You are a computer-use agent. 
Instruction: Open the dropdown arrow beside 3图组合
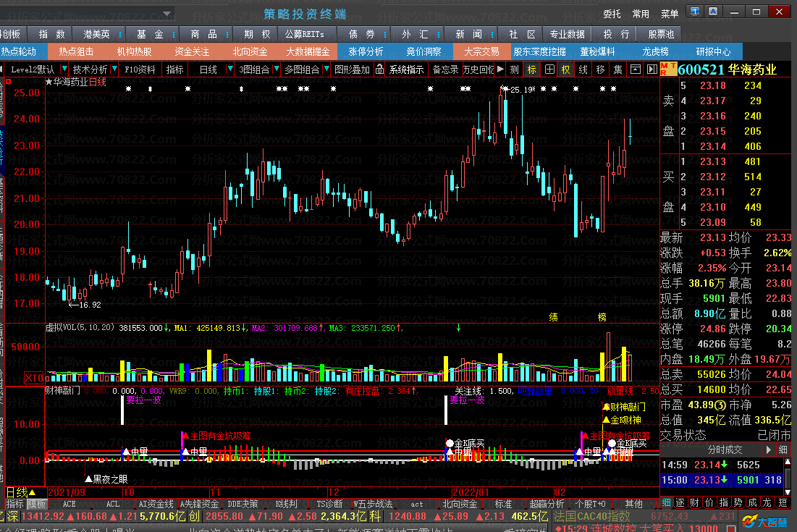point(276,69)
